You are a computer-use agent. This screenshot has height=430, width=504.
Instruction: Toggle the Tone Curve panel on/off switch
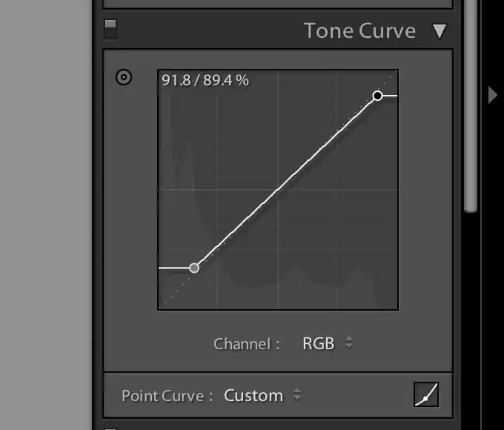110,29
